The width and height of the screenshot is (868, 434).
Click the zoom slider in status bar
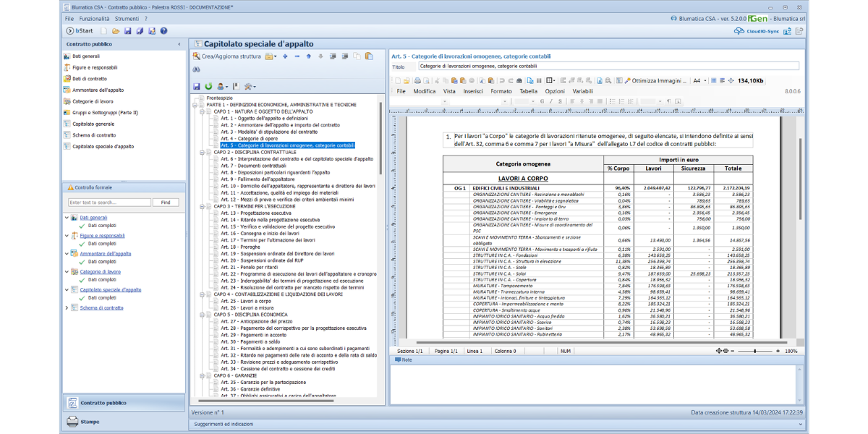(754, 351)
